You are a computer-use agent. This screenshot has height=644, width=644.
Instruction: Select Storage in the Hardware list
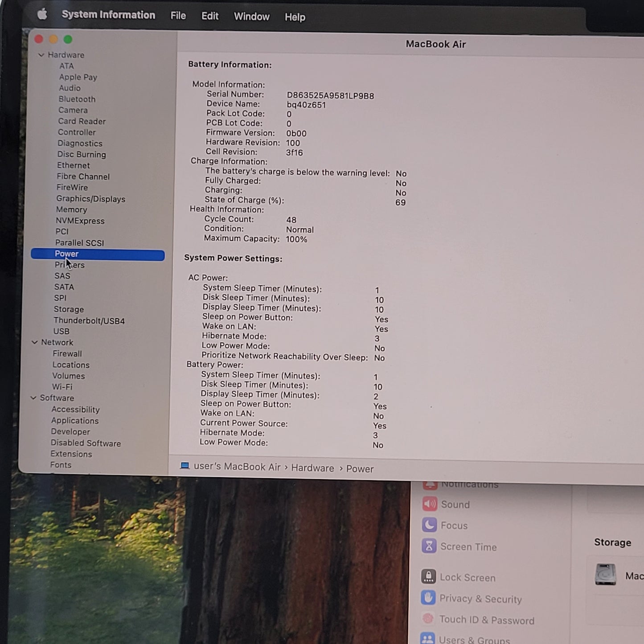(x=69, y=309)
